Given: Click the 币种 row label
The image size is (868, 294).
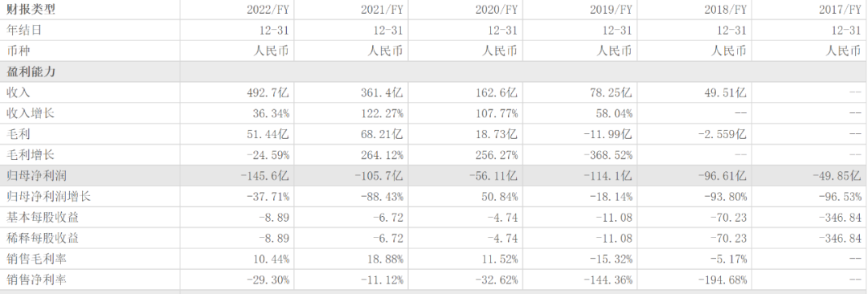Looking at the screenshot, I should (18, 51).
